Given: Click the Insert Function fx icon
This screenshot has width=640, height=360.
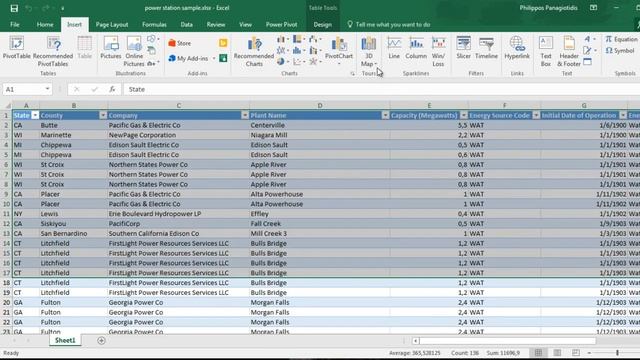Looking at the screenshot, I should 112,89.
